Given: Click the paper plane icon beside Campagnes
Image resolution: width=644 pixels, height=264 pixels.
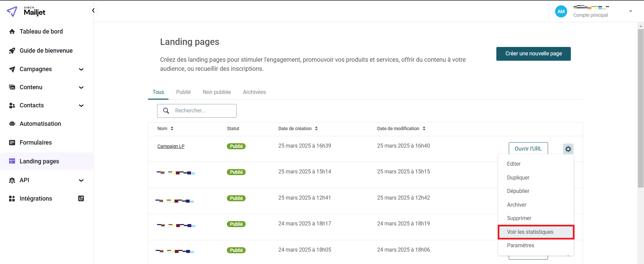Looking at the screenshot, I should (12, 69).
